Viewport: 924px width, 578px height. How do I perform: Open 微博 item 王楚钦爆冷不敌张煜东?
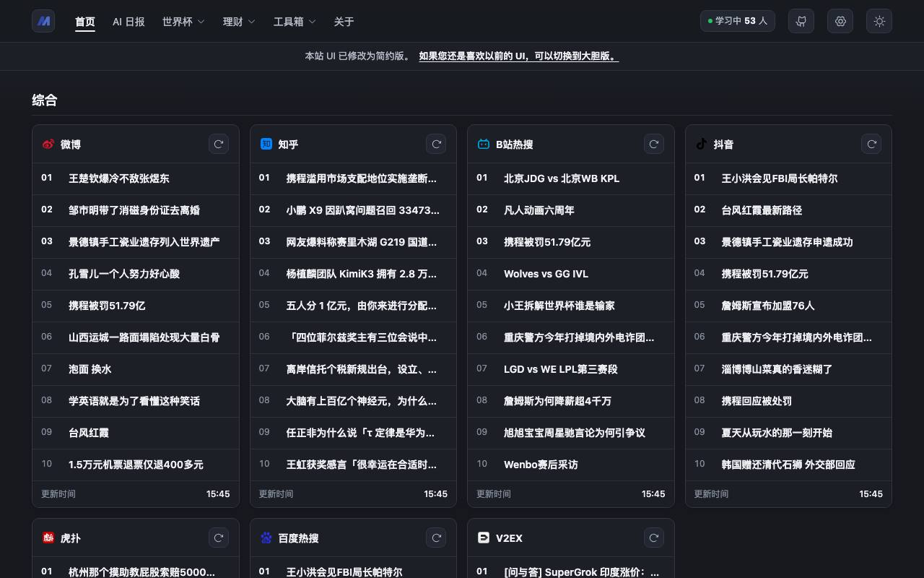[x=136, y=178]
